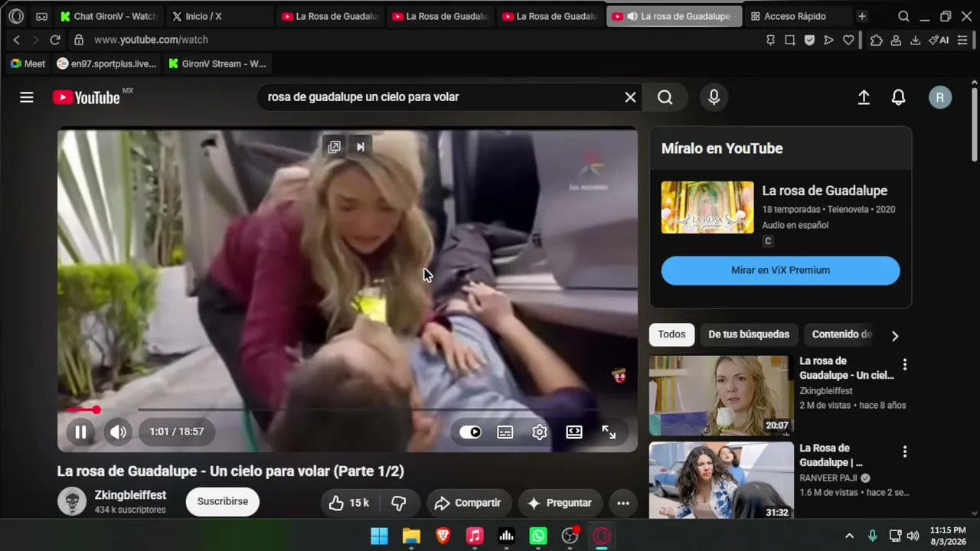This screenshot has height=551, width=980.
Task: Open the 31:32 recommended video thumbnail
Action: point(721,481)
